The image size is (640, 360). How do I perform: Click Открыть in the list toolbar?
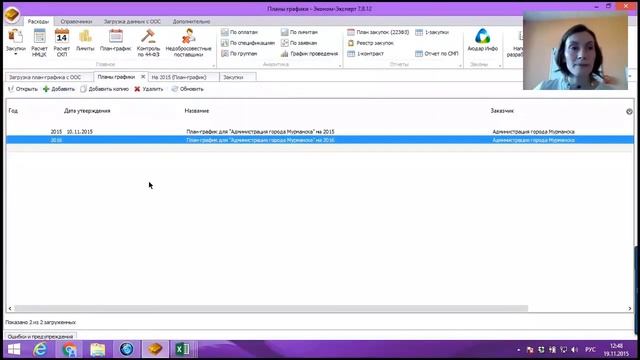(23, 89)
